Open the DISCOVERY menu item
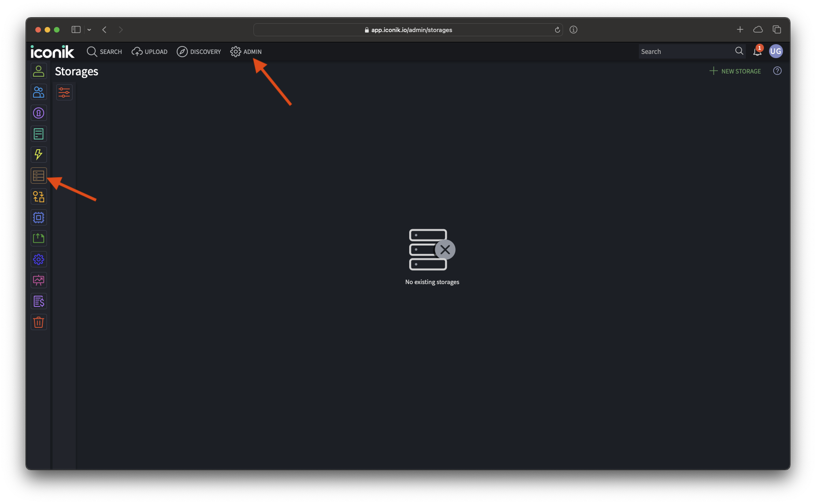This screenshot has width=816, height=504. (x=199, y=52)
